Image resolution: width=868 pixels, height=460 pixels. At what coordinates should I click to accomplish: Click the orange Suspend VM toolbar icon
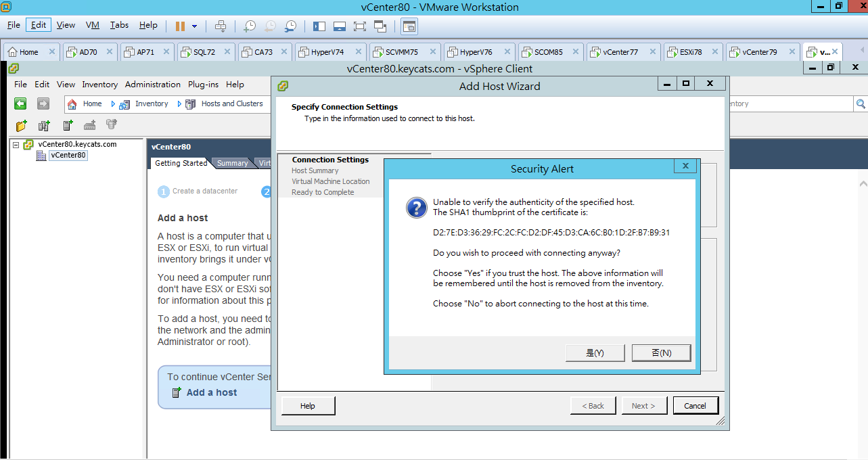(x=180, y=26)
